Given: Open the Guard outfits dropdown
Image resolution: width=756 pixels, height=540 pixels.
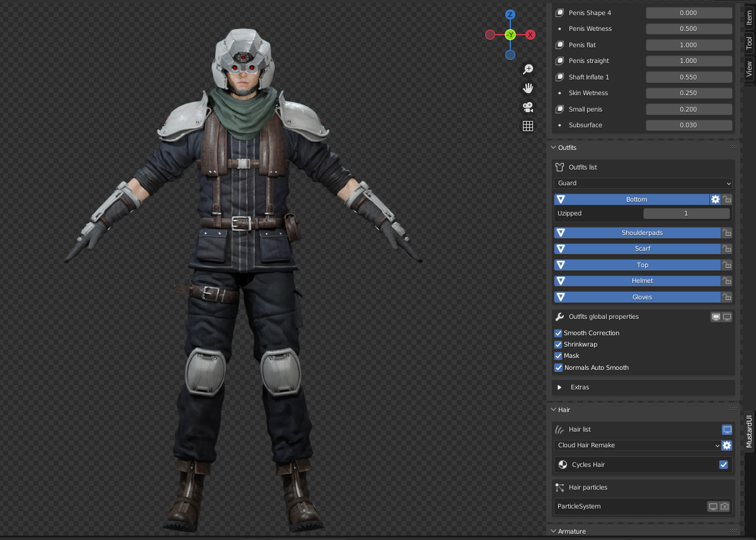Looking at the screenshot, I should coord(643,183).
